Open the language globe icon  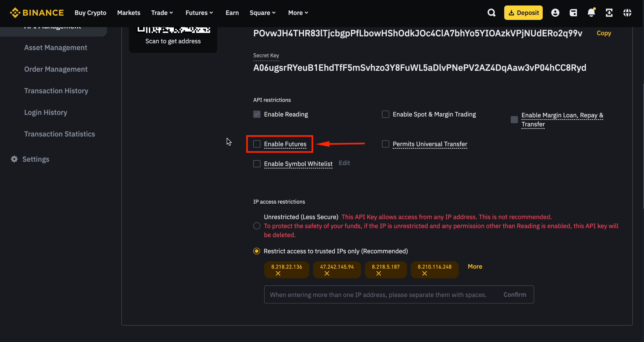coord(627,13)
